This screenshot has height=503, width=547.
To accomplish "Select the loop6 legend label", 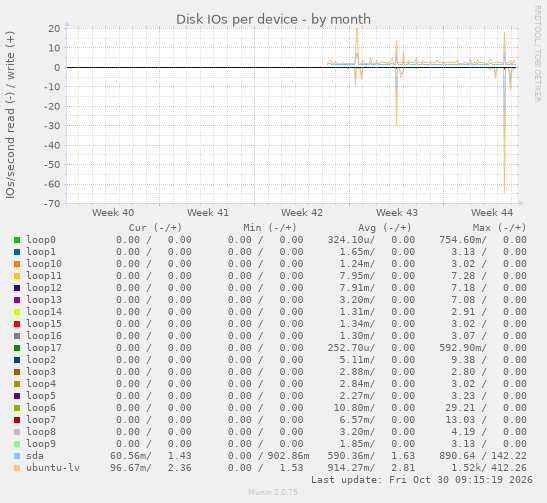I will 41,408.
